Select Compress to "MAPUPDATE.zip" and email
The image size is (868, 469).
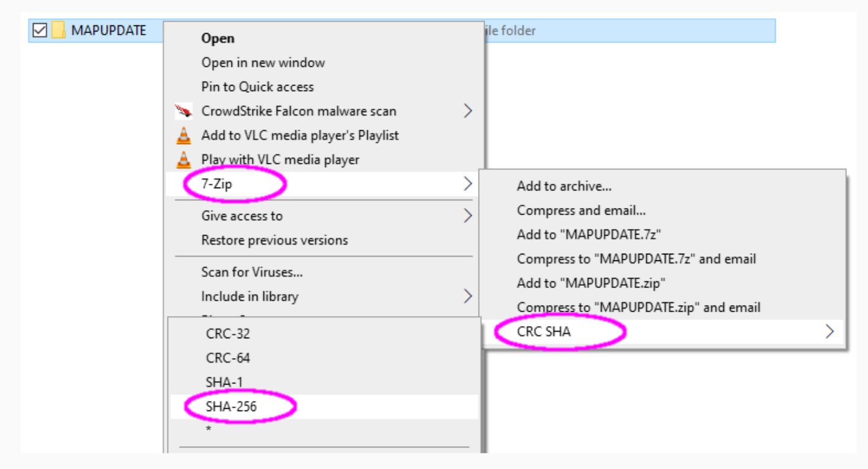tap(638, 307)
